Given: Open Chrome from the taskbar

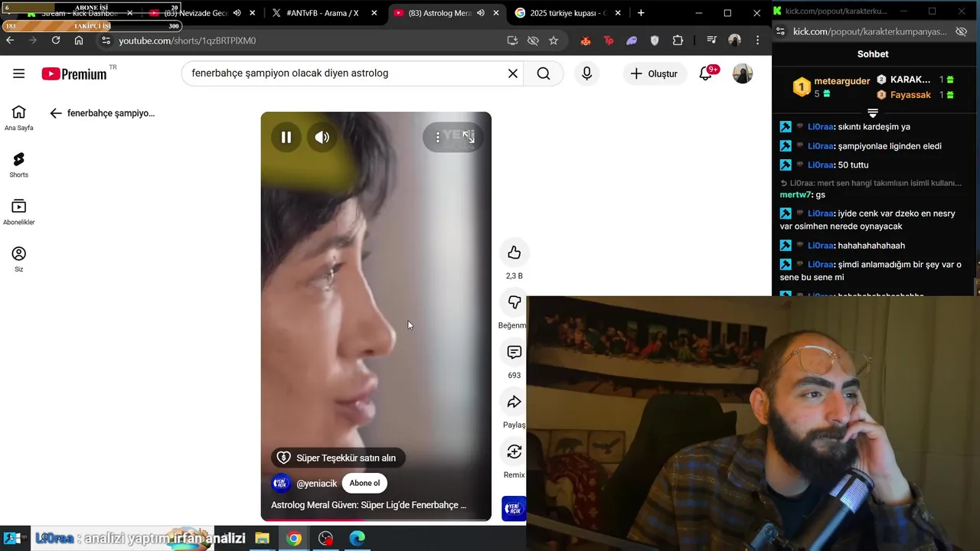Looking at the screenshot, I should pyautogui.click(x=294, y=539).
